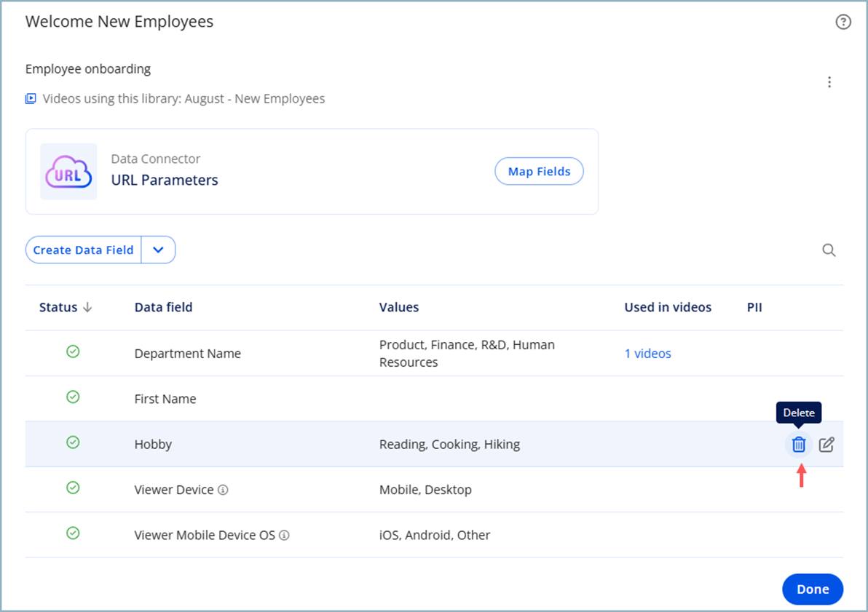The width and height of the screenshot is (868, 612).
Task: Click the info icon next to Viewer Device
Action: point(223,490)
